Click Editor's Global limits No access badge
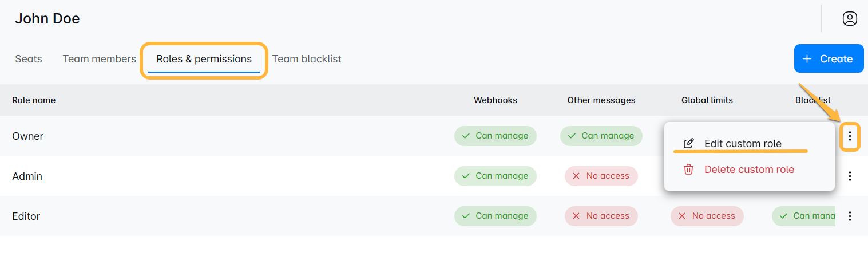The width and height of the screenshot is (868, 256). tap(707, 216)
